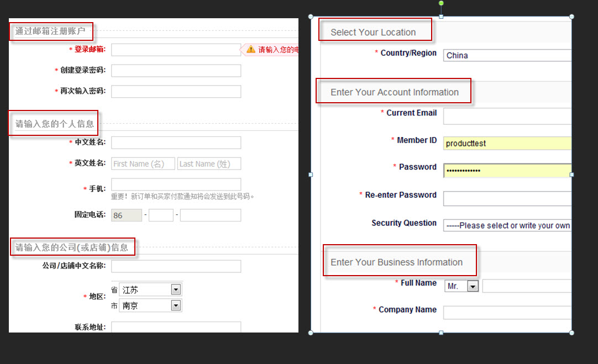The image size is (598, 364).
Task: Click the Member ID field with producttest
Action: pyautogui.click(x=507, y=143)
